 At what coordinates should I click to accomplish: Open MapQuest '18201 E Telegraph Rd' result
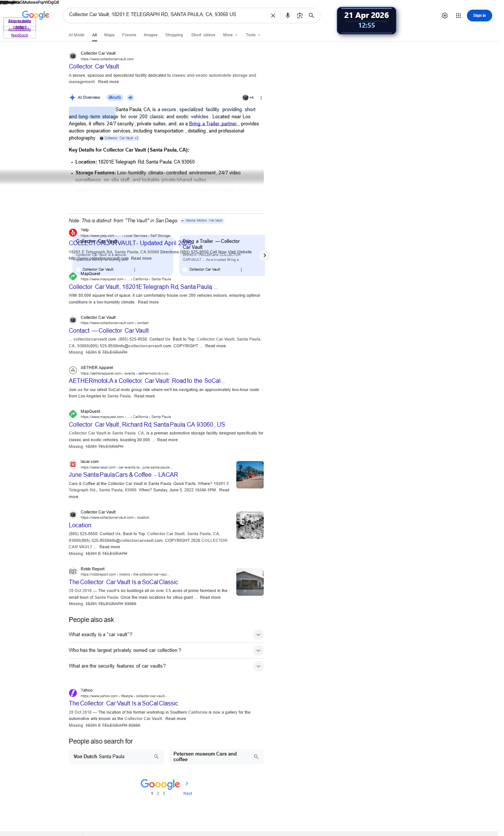point(143,287)
